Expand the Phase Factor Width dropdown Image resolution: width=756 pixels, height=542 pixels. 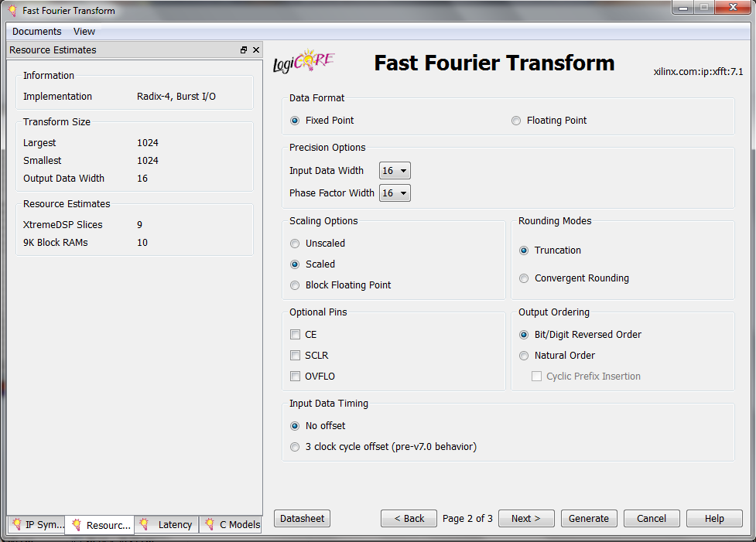tap(395, 193)
